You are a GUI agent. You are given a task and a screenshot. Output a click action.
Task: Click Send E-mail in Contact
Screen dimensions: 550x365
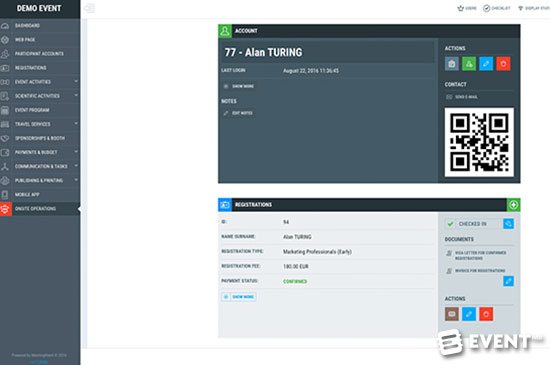point(462,97)
